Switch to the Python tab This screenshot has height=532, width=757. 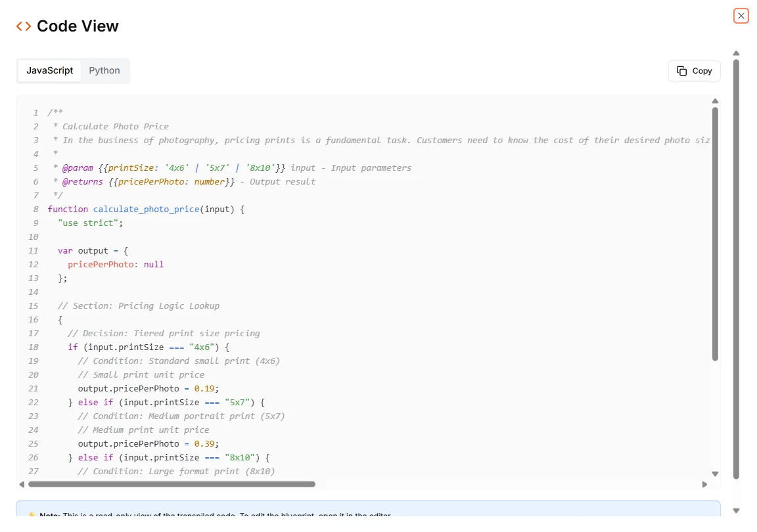click(x=104, y=70)
